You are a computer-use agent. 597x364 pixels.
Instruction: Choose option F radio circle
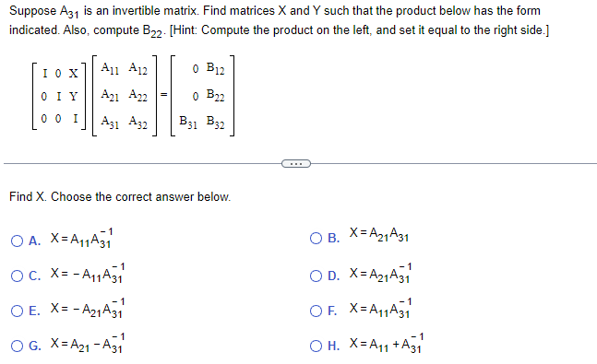click(x=316, y=311)
